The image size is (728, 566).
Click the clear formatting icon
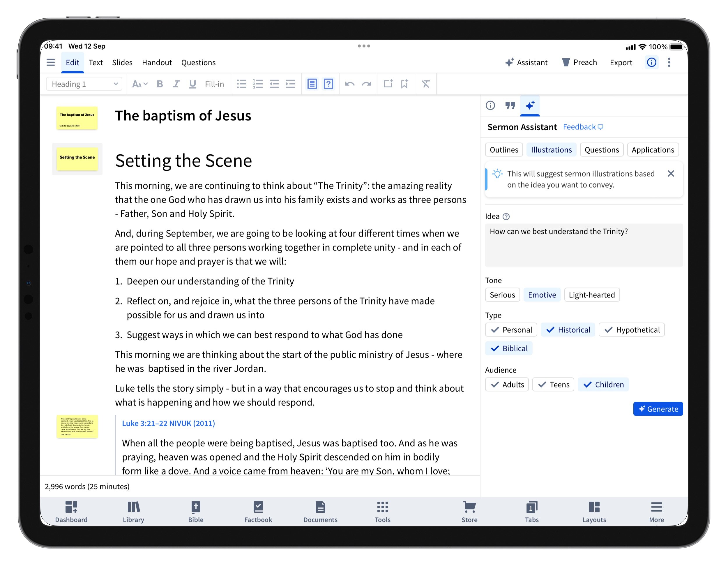click(426, 84)
